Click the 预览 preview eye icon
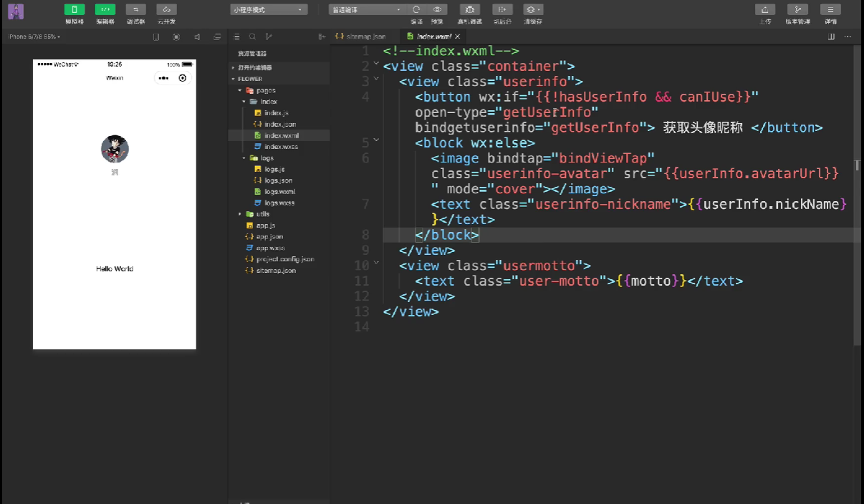 437,9
